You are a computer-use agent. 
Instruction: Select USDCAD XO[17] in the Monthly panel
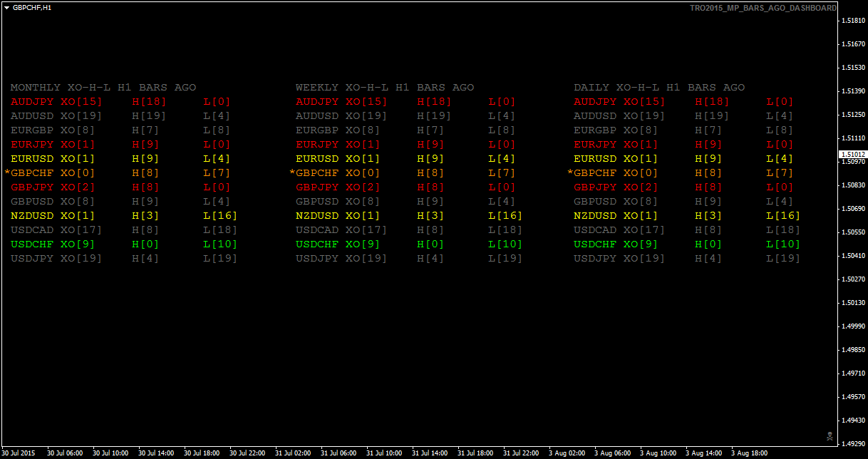[x=57, y=230]
